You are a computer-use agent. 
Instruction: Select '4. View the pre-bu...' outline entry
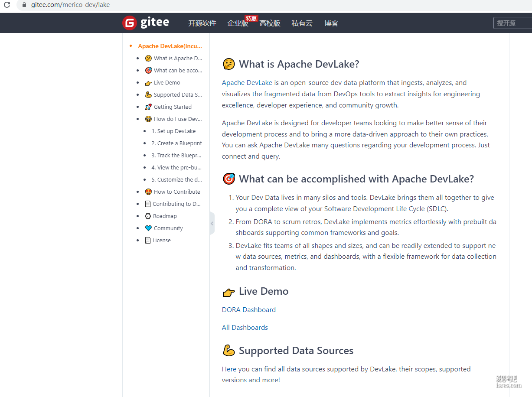176,168
